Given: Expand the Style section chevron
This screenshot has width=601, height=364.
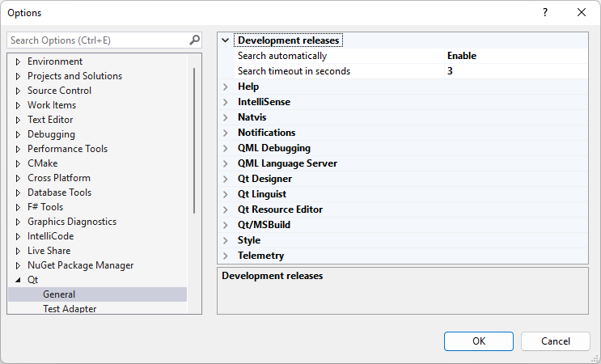Looking at the screenshot, I should [x=226, y=240].
